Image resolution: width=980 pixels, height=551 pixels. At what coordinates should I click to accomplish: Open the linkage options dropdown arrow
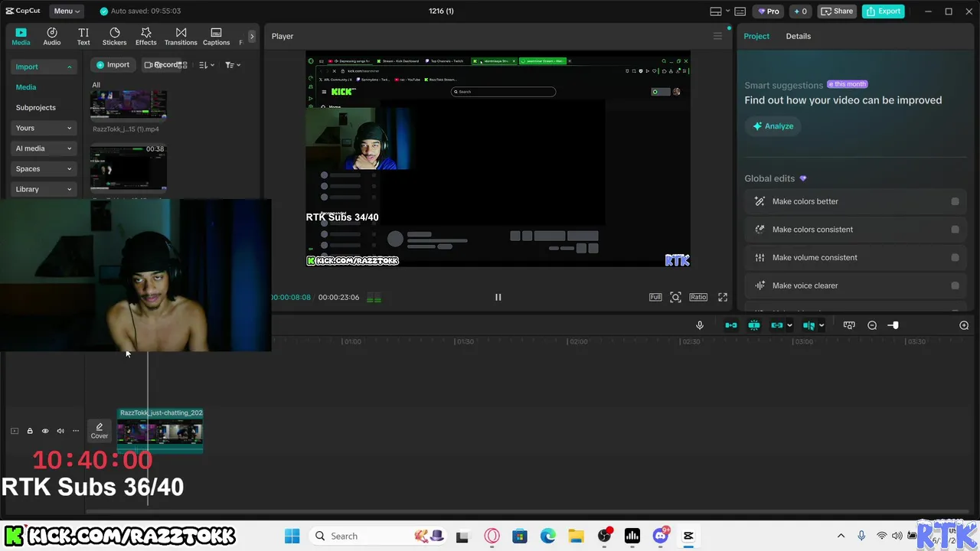coord(789,325)
